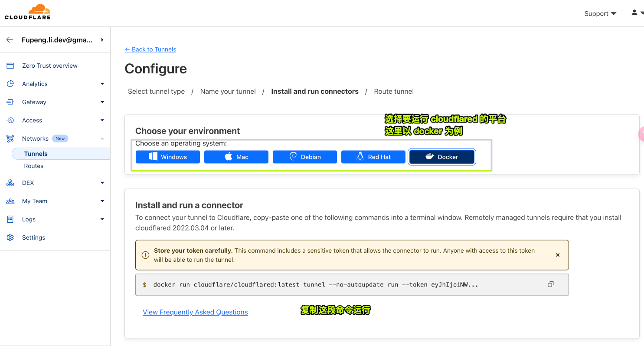Click the back arrow beside account name
This screenshot has width=644, height=346.
(x=10, y=40)
